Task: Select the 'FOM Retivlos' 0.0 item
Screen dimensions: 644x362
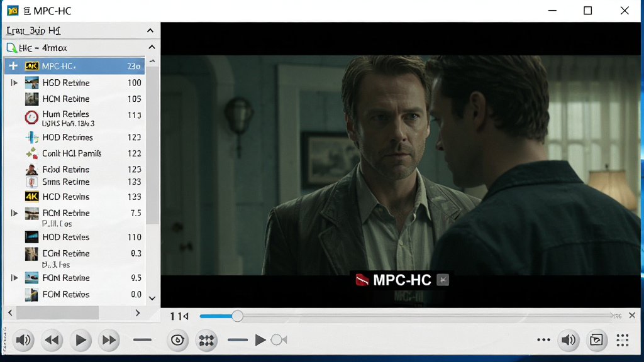Action: pyautogui.click(x=74, y=294)
